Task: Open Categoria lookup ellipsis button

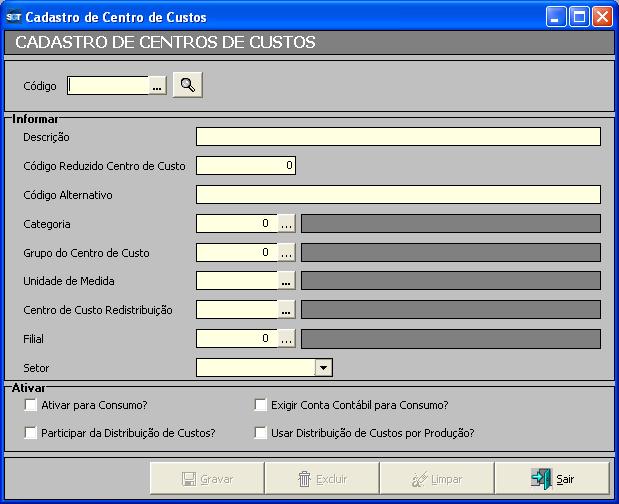Action: coord(286,224)
